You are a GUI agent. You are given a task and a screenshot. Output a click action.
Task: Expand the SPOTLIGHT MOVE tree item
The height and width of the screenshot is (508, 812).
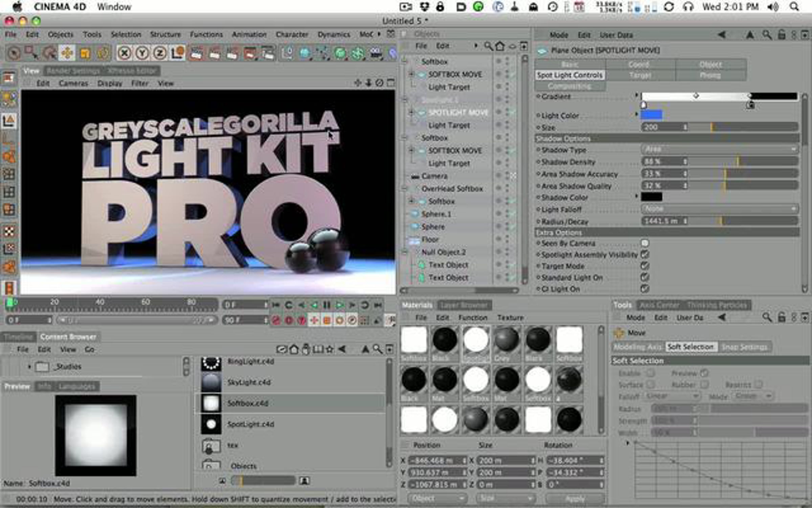[x=411, y=112]
